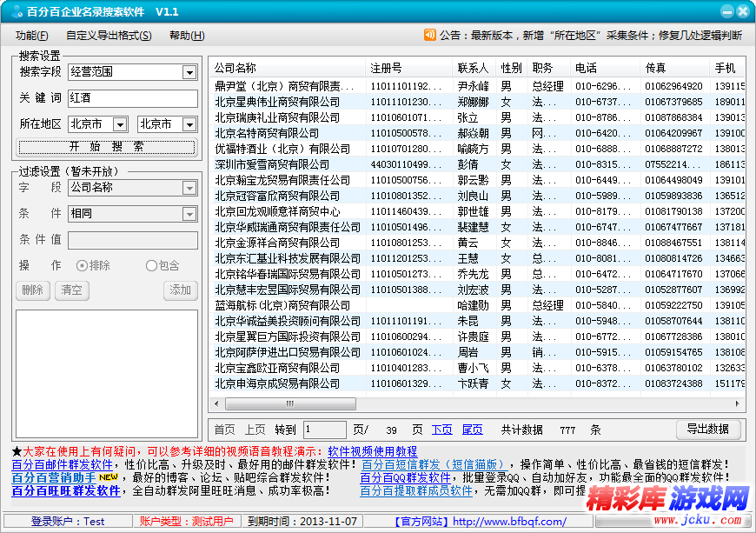The height and width of the screenshot is (533, 756).
Task: Click the 导出数据 button
Action: (707, 430)
